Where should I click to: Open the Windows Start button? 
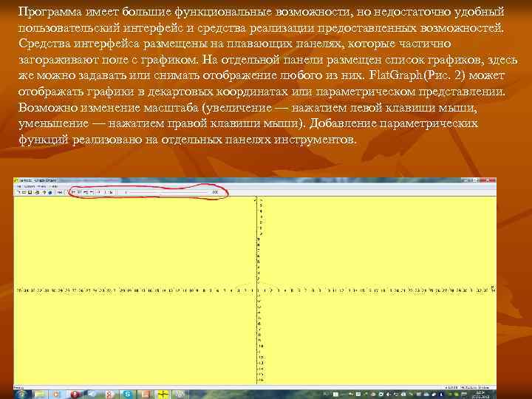[22, 395]
